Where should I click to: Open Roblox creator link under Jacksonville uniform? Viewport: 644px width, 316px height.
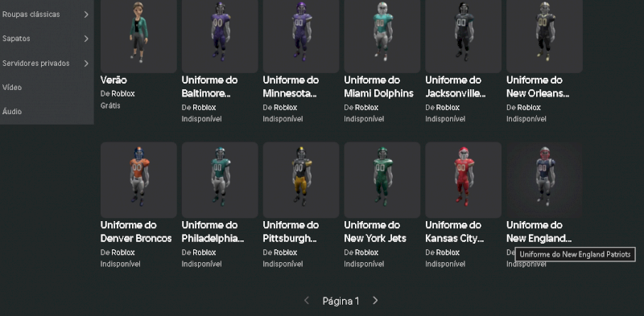448,108
